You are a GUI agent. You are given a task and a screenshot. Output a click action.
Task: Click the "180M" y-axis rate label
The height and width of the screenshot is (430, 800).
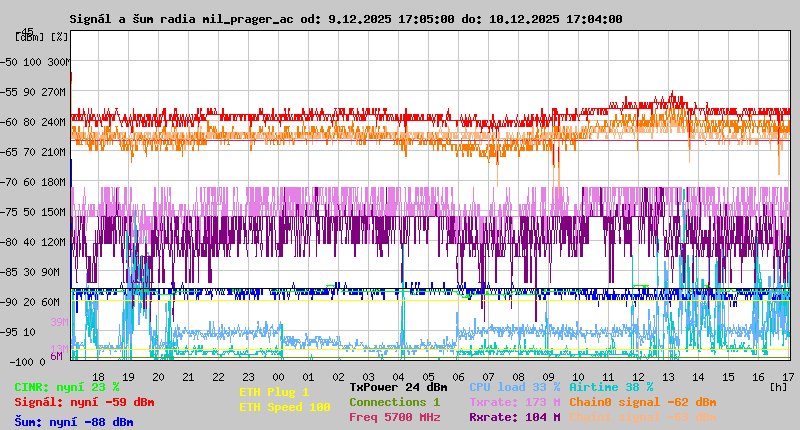pos(56,182)
